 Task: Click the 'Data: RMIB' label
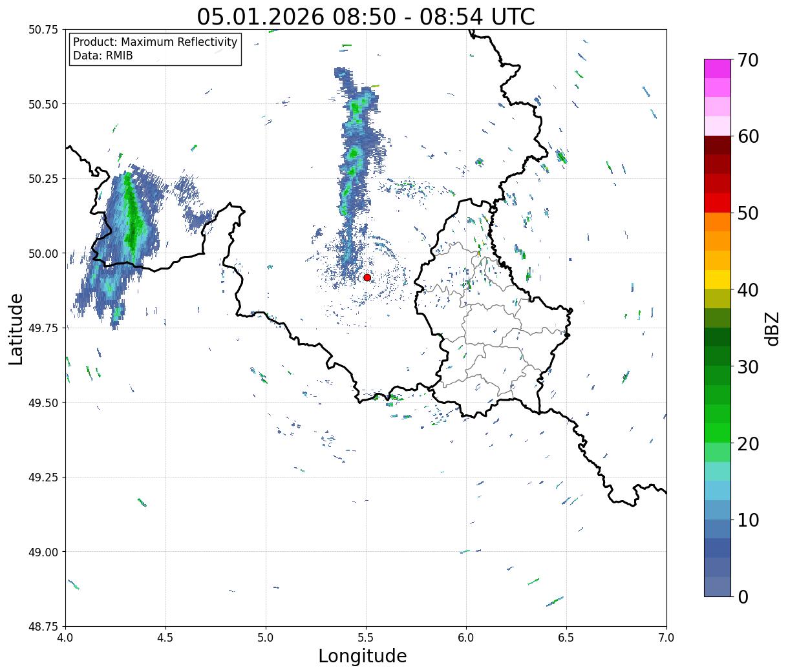click(103, 56)
